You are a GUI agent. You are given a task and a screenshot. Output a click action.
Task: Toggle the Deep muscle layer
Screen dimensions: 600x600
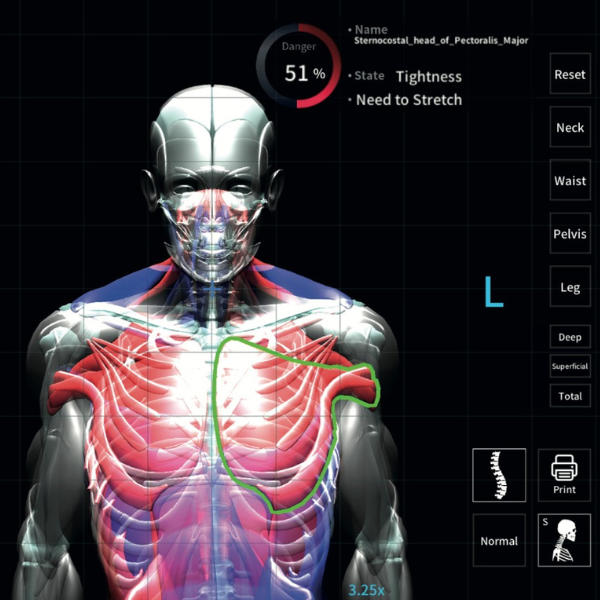(x=569, y=337)
